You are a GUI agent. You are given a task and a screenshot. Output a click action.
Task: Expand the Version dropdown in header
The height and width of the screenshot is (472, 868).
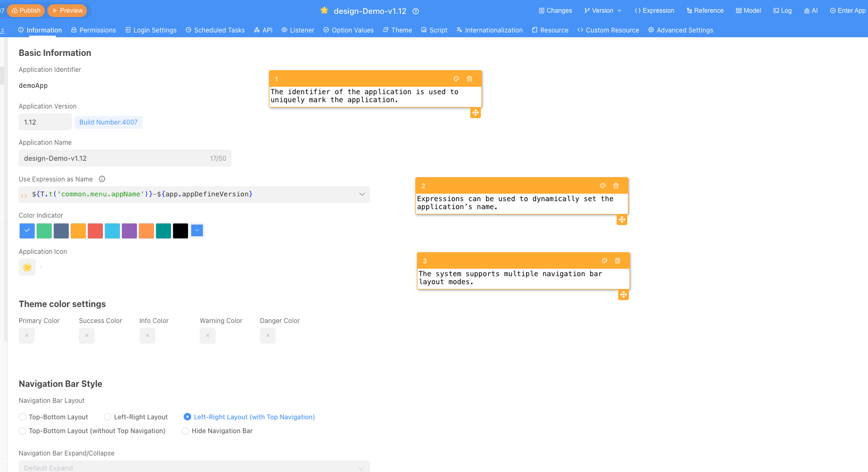click(x=603, y=11)
